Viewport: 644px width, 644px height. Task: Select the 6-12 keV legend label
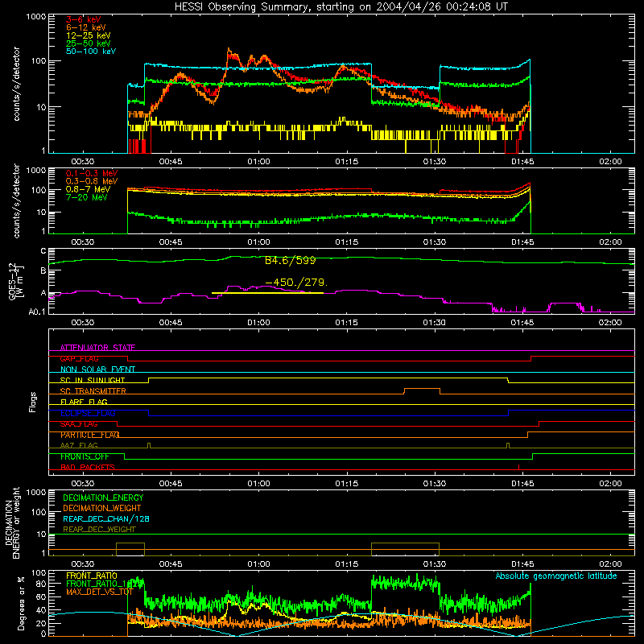(x=86, y=27)
